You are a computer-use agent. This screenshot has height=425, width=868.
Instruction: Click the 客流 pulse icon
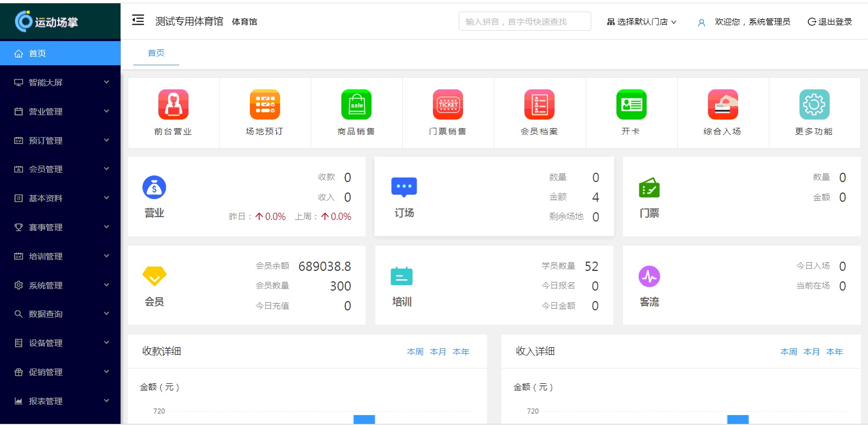tap(649, 276)
